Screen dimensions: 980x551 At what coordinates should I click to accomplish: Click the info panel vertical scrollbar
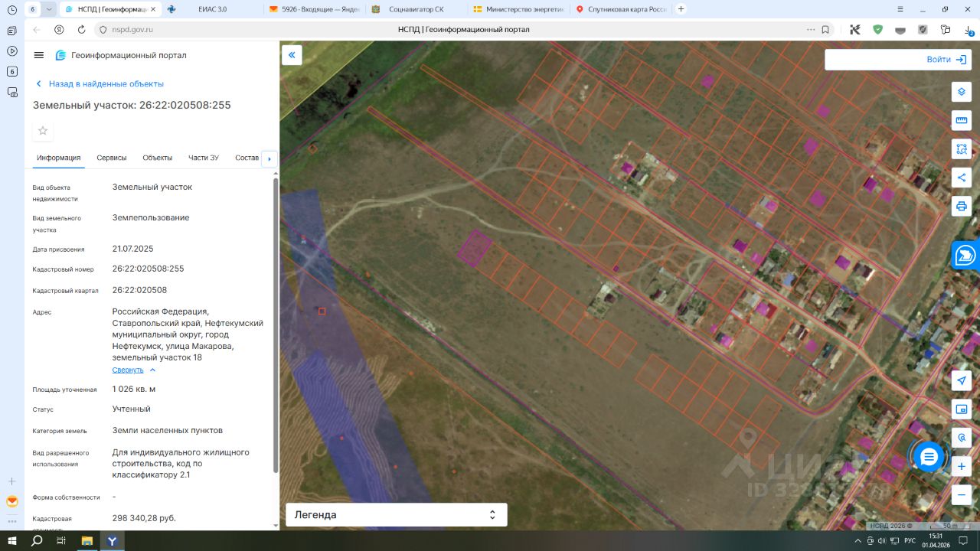click(276, 325)
